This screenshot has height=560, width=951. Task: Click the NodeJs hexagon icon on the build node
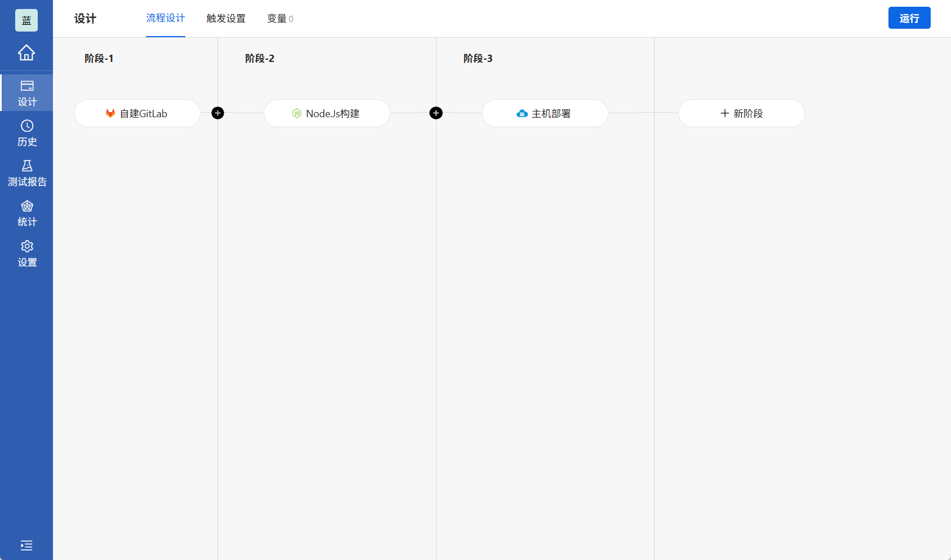[296, 113]
